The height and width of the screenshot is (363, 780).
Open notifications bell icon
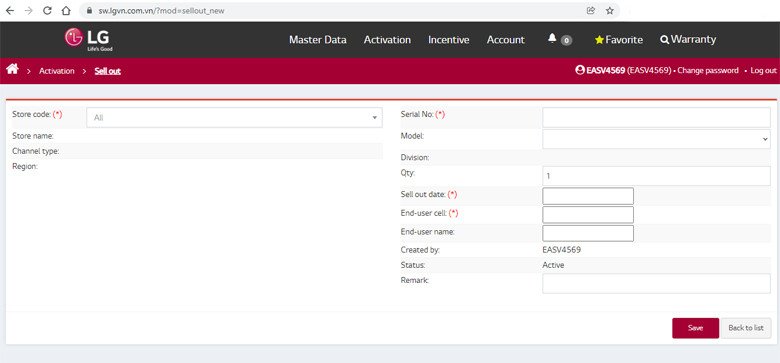552,38
